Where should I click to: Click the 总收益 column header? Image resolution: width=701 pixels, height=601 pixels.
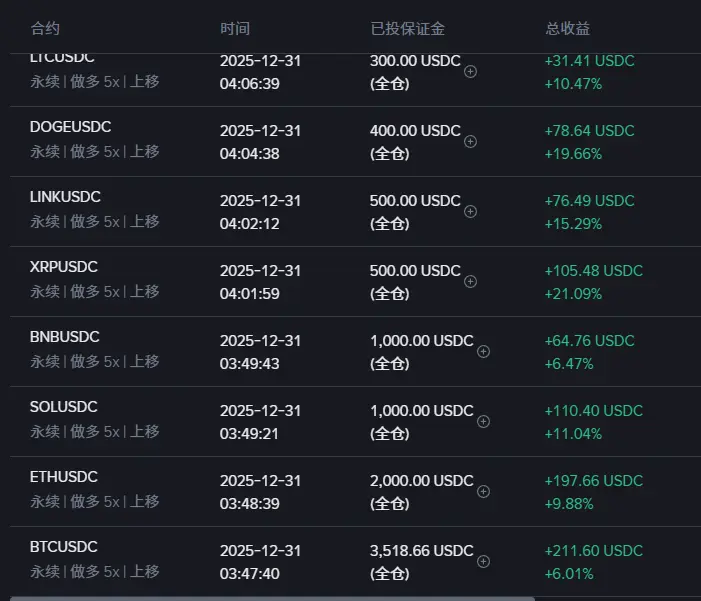[567, 28]
